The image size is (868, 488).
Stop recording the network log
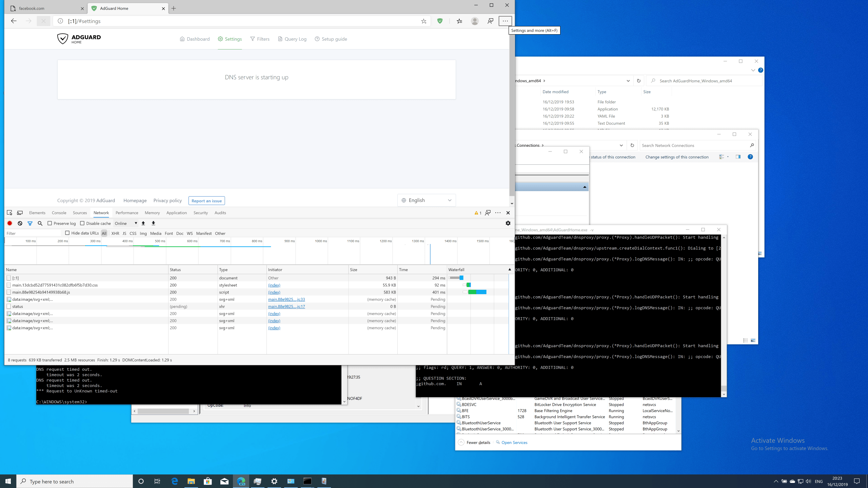point(10,223)
